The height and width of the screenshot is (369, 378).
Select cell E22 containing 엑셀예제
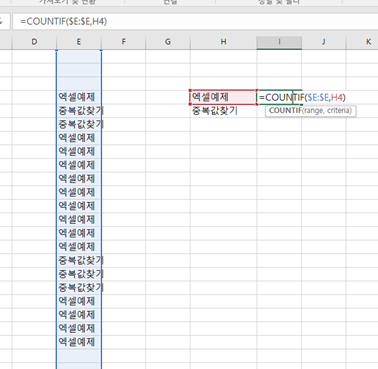pyautogui.click(x=79, y=342)
